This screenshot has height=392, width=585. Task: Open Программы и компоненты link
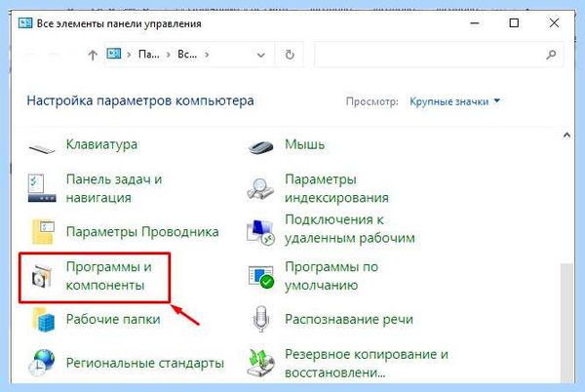[109, 276]
